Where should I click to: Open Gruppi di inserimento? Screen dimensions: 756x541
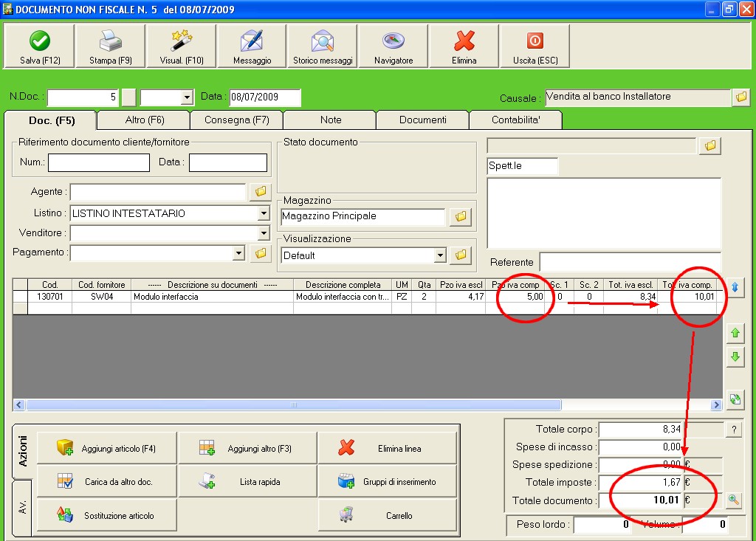click(387, 481)
